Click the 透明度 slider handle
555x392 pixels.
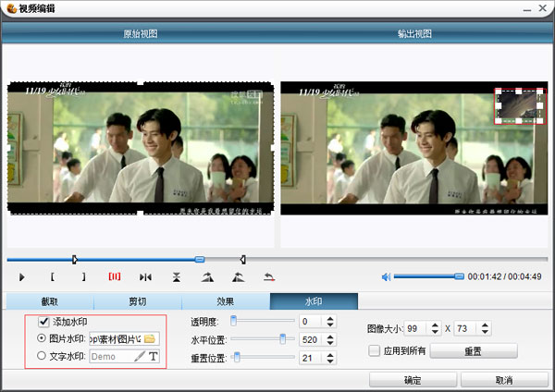234,321
